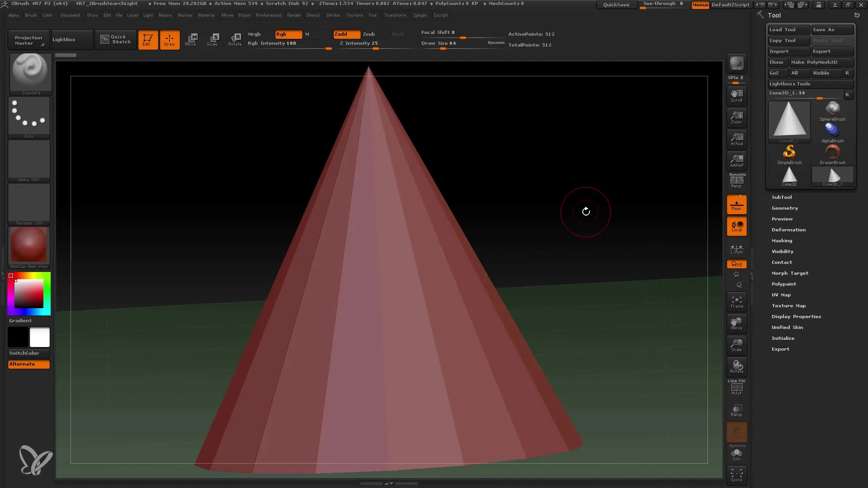Click the Frame view icon
This screenshot has width=868, height=488.
pyautogui.click(x=736, y=302)
